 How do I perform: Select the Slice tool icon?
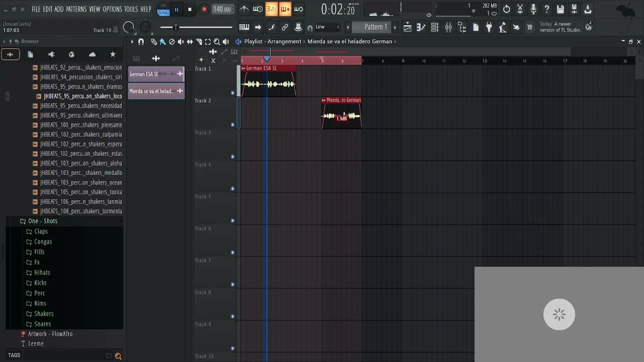[x=199, y=42]
